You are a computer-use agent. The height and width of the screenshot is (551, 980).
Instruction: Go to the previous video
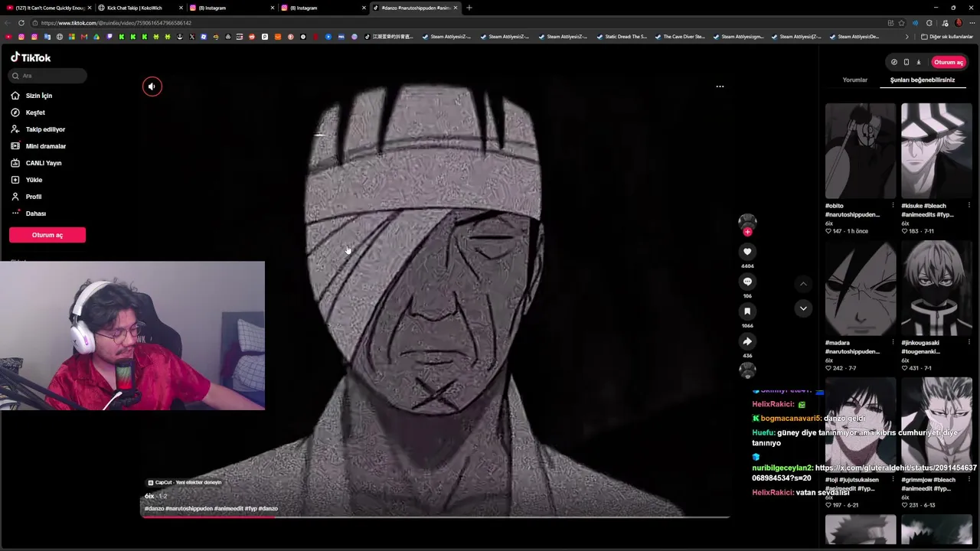(x=803, y=284)
